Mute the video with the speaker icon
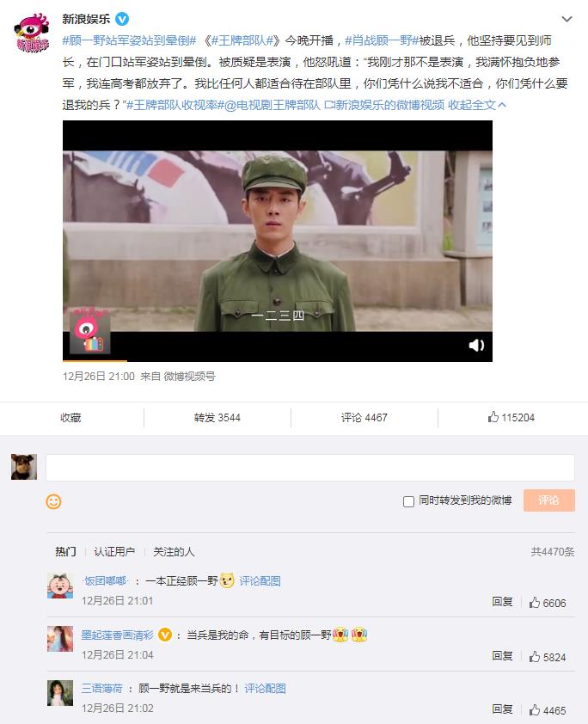Viewport: 588px width, 724px height. (x=476, y=346)
